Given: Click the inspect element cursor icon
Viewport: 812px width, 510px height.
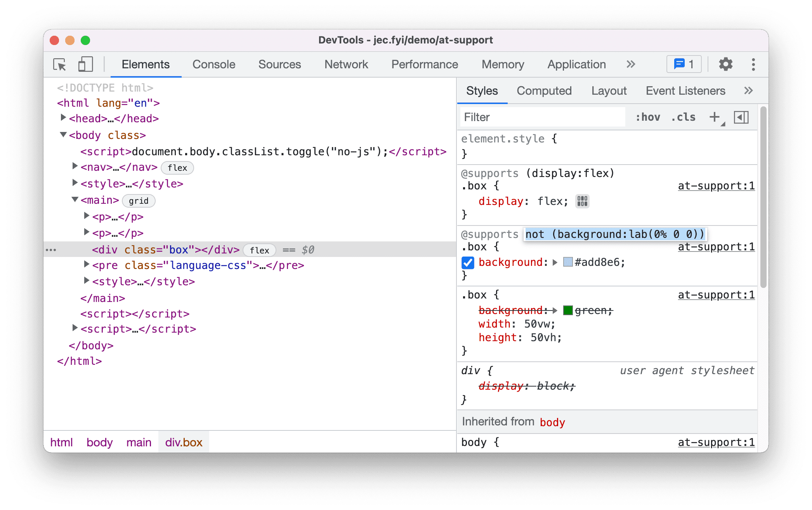Looking at the screenshot, I should pos(59,65).
